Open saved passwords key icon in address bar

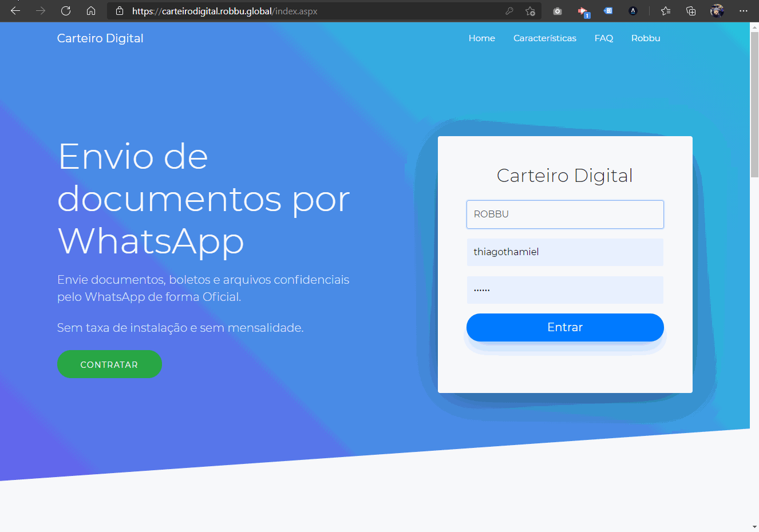[x=509, y=11]
